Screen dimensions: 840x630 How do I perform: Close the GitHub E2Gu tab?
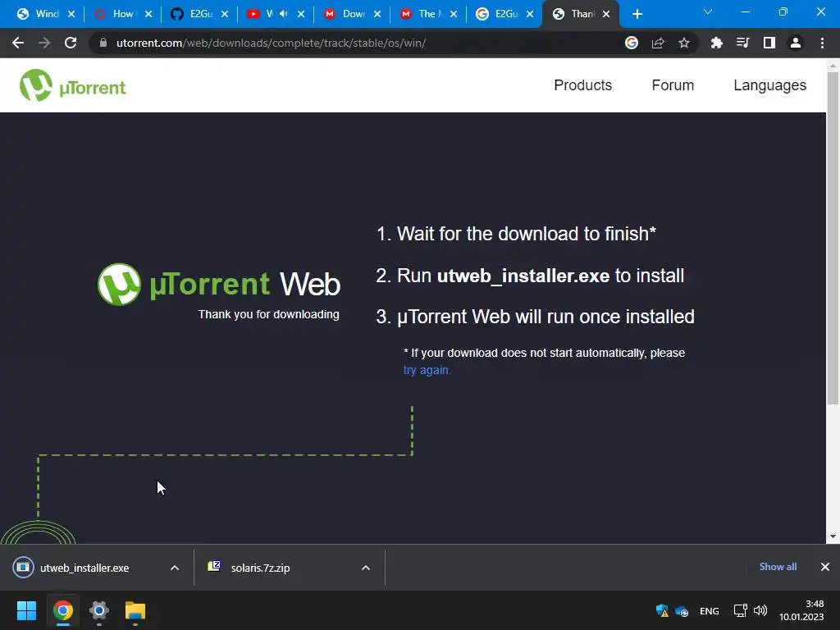tap(225, 14)
